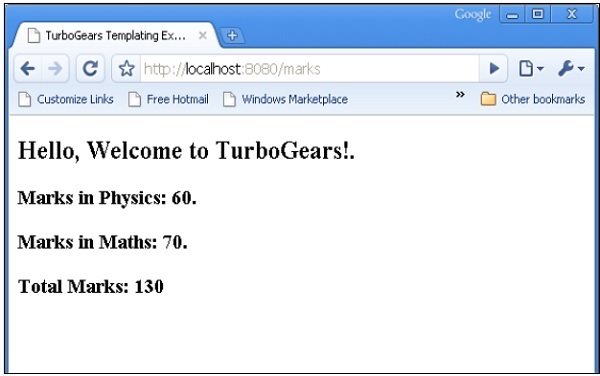Click the localhost:8080/marks address field

coord(309,69)
